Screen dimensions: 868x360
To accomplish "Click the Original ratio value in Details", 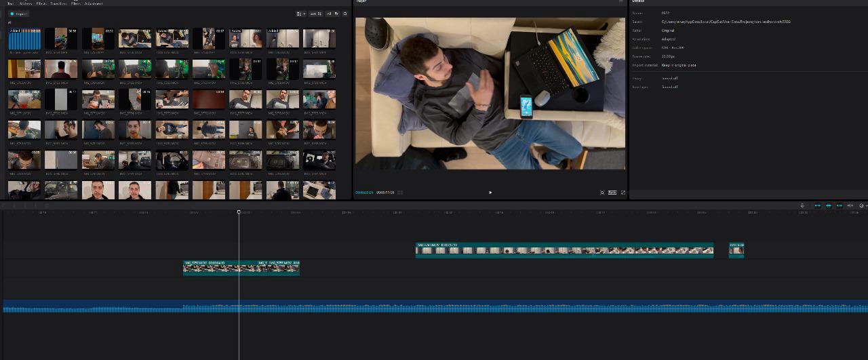I will point(669,31).
